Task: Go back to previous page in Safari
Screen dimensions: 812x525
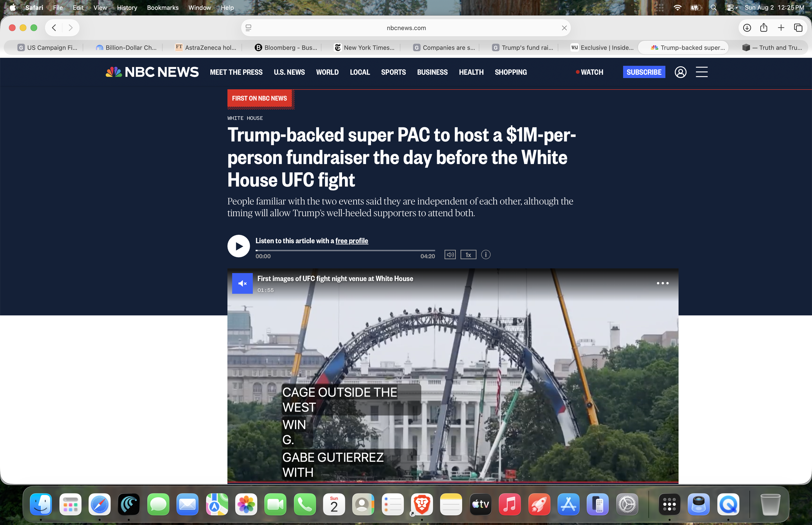Action: (54, 28)
